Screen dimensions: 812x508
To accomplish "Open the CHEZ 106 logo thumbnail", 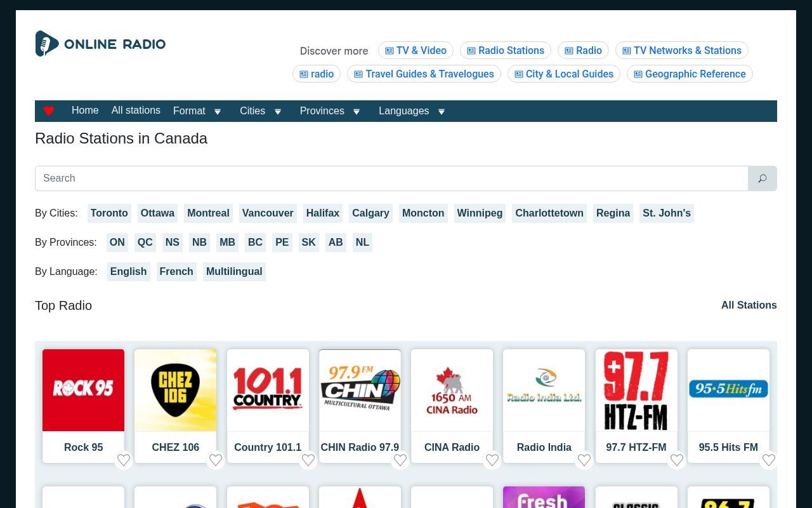I will 176,390.
